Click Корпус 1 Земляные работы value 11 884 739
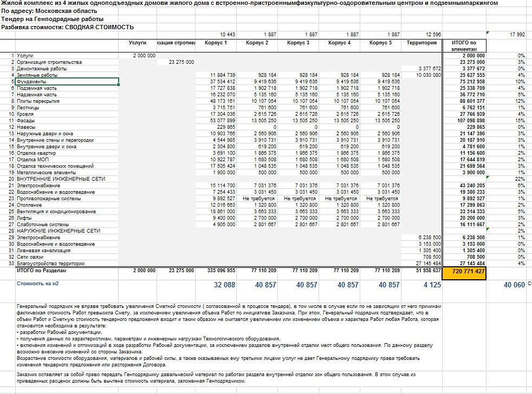 pos(223,75)
